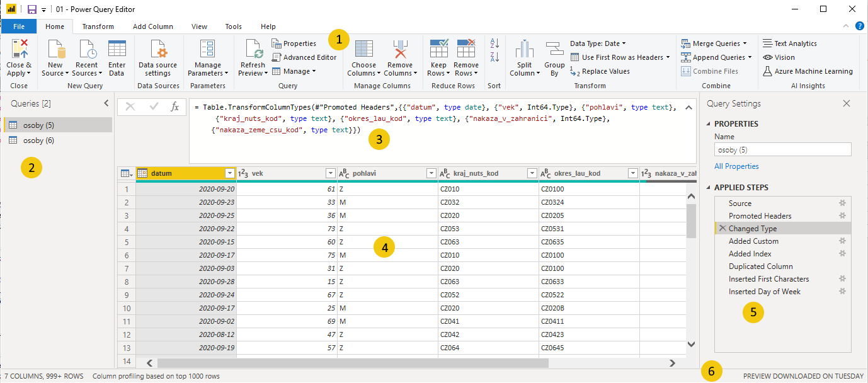
Task: Click the All Properties link
Action: coord(736,166)
